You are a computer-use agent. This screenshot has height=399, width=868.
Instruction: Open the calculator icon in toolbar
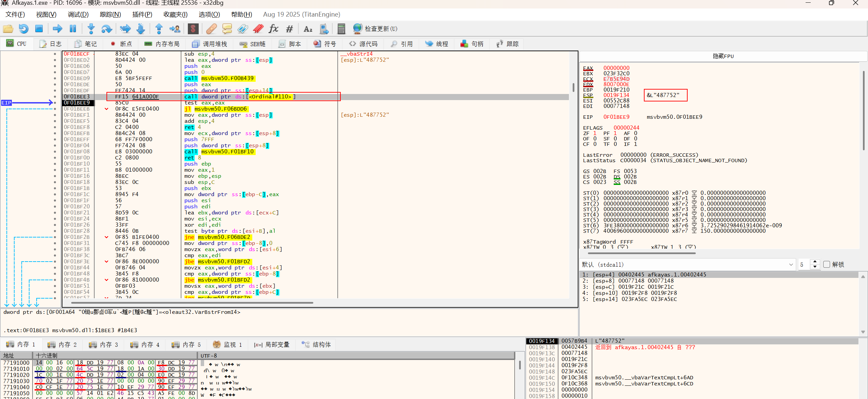pos(341,29)
